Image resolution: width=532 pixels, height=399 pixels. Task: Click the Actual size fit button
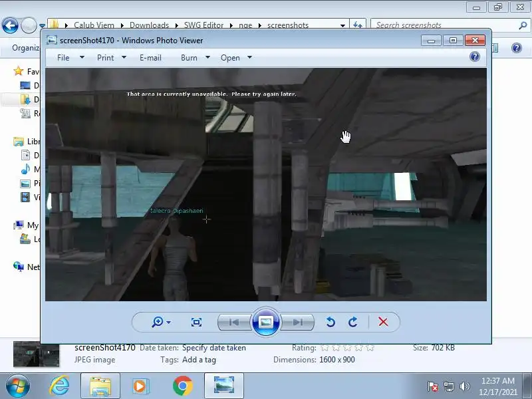click(x=196, y=322)
